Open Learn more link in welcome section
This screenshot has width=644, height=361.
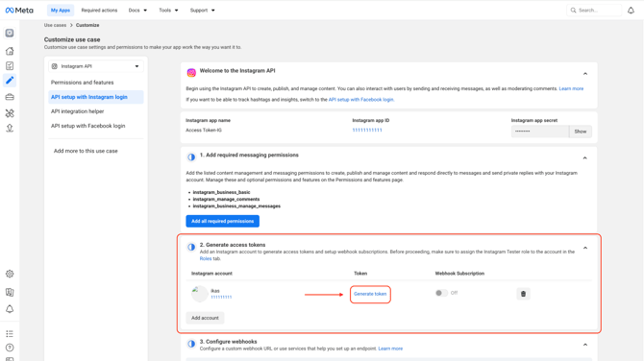571,88
